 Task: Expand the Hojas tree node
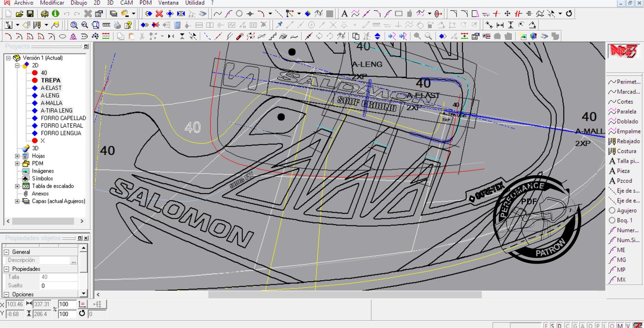tap(18, 156)
